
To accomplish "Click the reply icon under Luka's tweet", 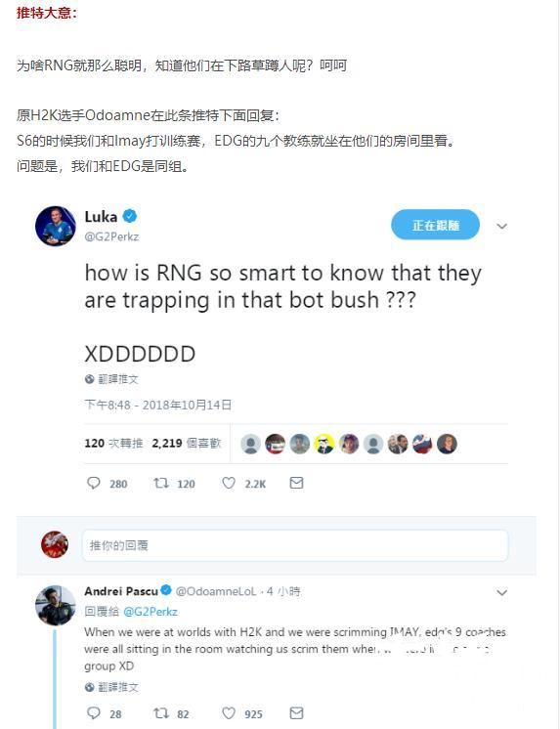I will click(94, 483).
